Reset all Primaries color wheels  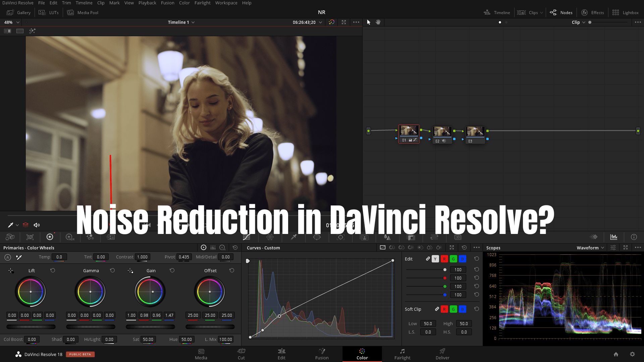click(235, 247)
